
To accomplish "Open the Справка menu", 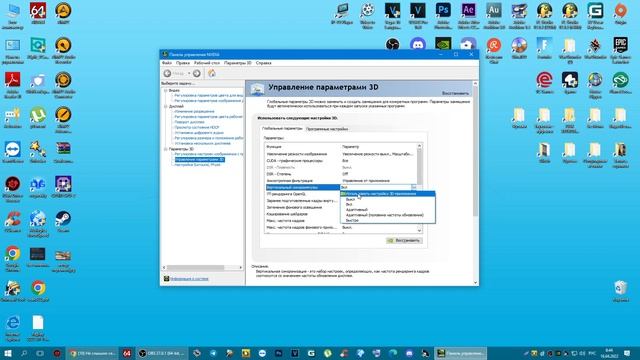I will click(x=264, y=63).
